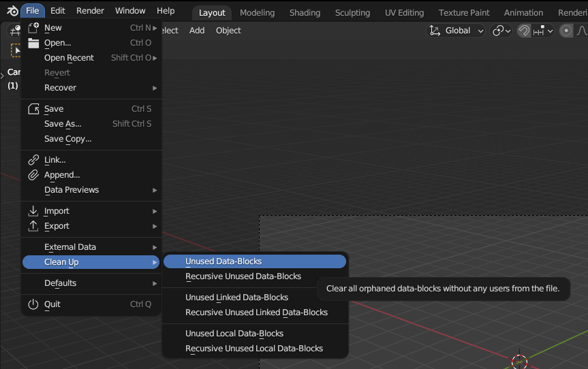The width and height of the screenshot is (588, 369).
Task: Open the Global transform orientation dropdown
Action: (x=457, y=31)
